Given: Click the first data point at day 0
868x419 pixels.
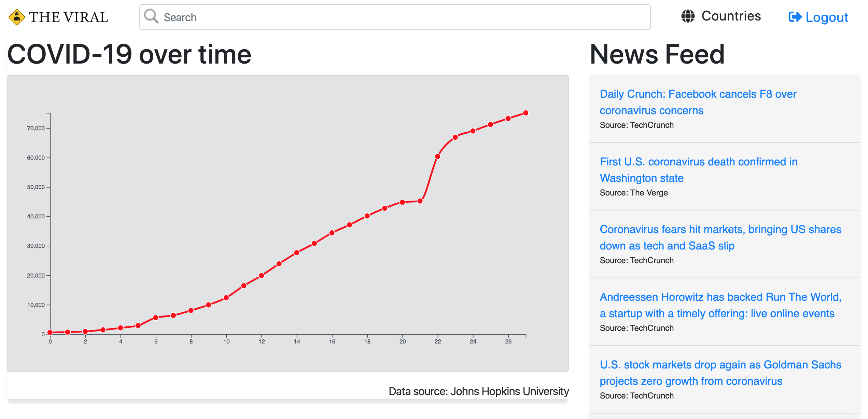Looking at the screenshot, I should click(x=50, y=332).
